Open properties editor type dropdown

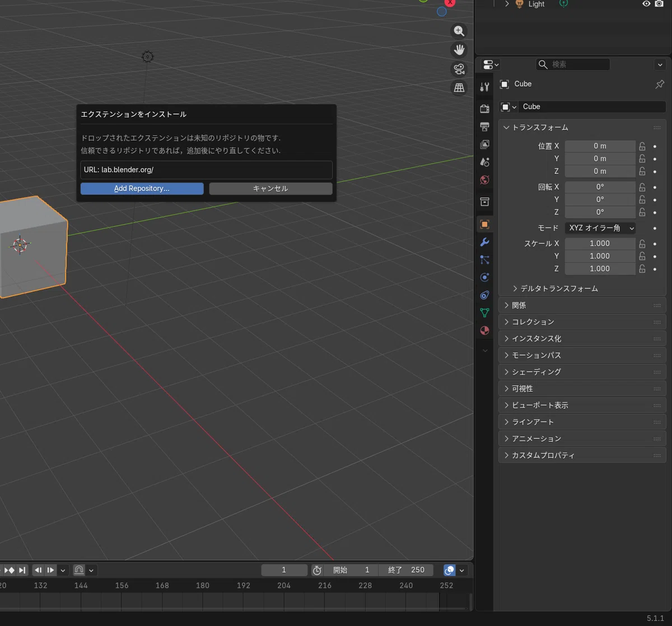[x=491, y=64]
